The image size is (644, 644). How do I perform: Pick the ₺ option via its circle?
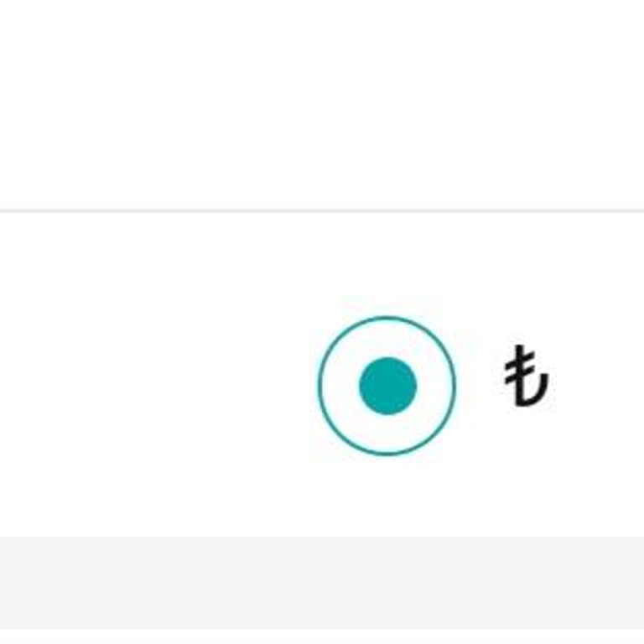point(387,386)
